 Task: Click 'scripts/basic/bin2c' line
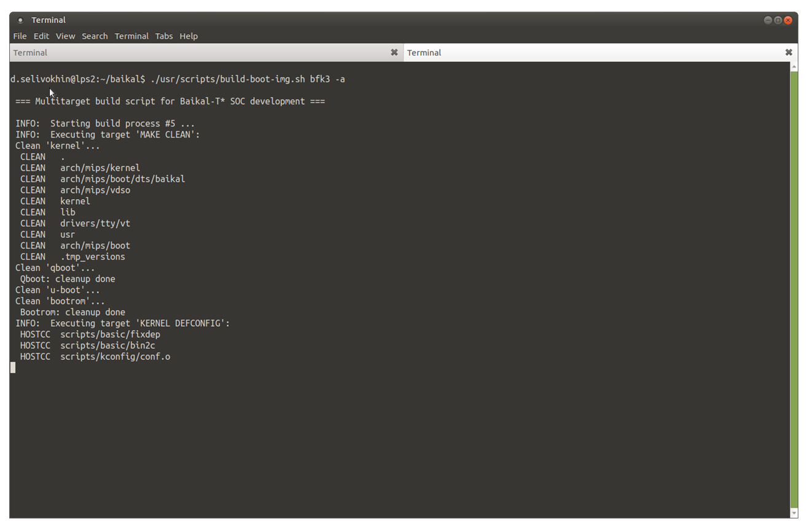pos(88,345)
